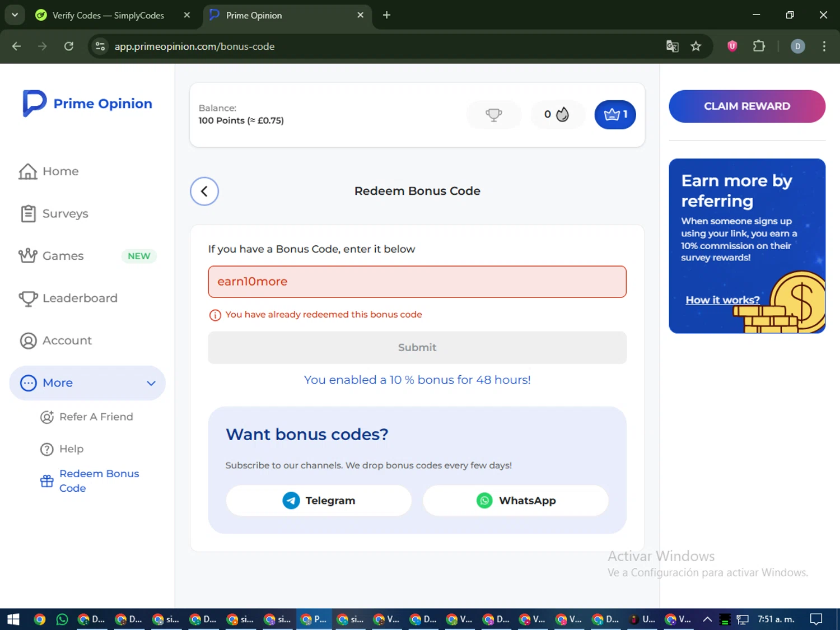Click the bonus code input field

click(417, 282)
